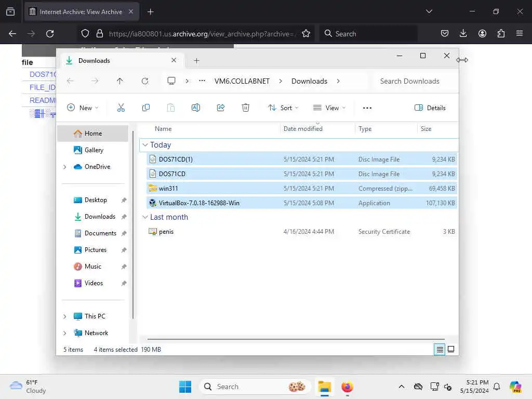Open Videos in navigation pane
Viewport: 532px width, 399px height.
(x=93, y=283)
